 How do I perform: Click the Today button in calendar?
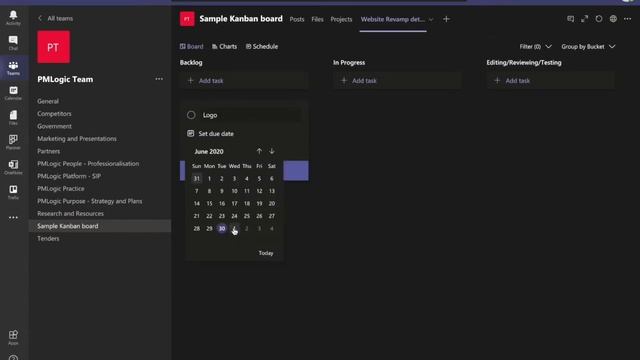(266, 253)
